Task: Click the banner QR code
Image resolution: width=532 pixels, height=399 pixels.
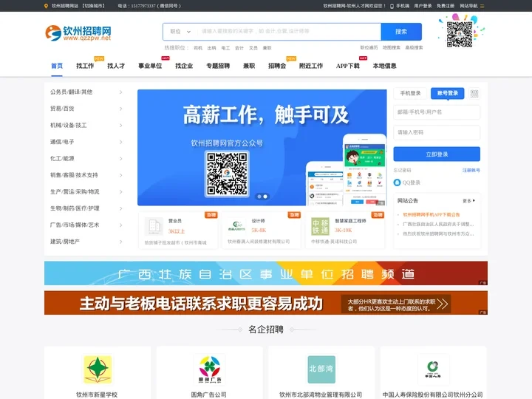Action: click(227, 174)
